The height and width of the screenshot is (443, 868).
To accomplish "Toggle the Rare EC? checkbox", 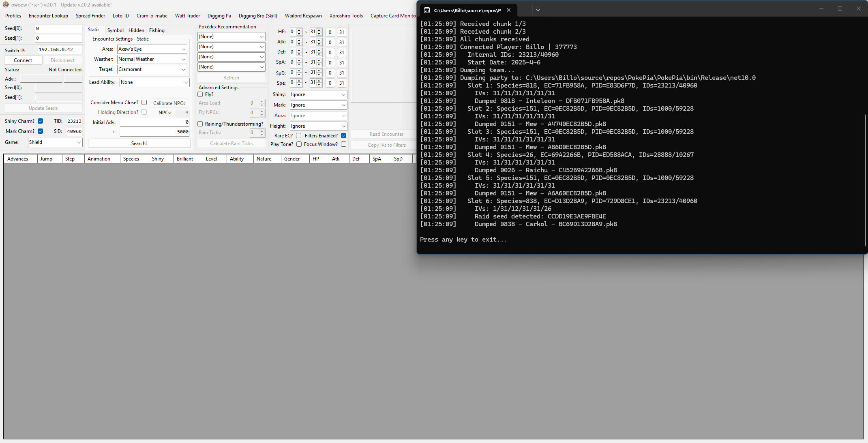I will (x=299, y=136).
